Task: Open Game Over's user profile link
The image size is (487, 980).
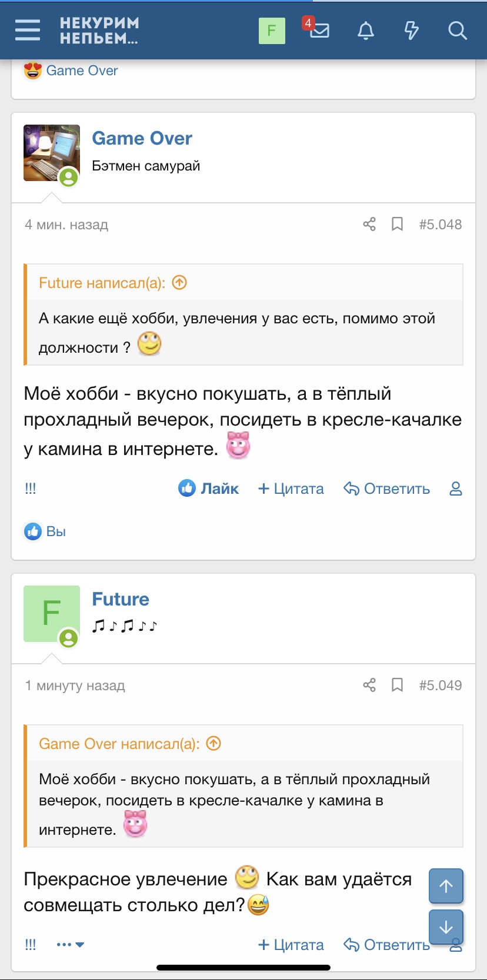Action: pyautogui.click(x=142, y=138)
